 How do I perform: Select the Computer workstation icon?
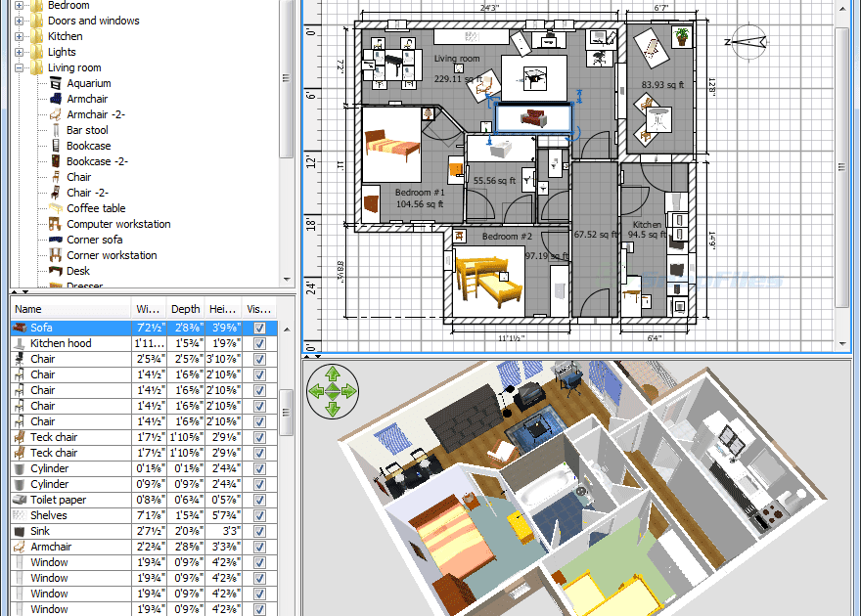[55, 224]
